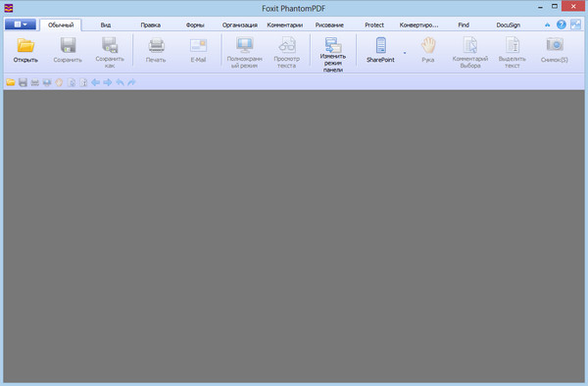The width and height of the screenshot is (588, 386).
Task: Open the Формы tab
Action: (x=195, y=25)
